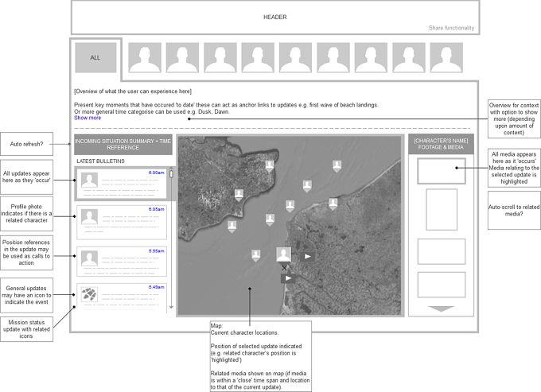Open the 6.00am bulletin entry
541x392 pixels.
coord(122,184)
